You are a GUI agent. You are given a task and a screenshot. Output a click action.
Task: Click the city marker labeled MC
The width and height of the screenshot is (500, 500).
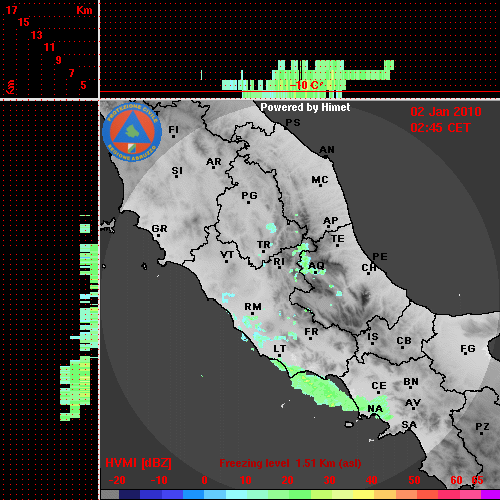[x=320, y=181]
